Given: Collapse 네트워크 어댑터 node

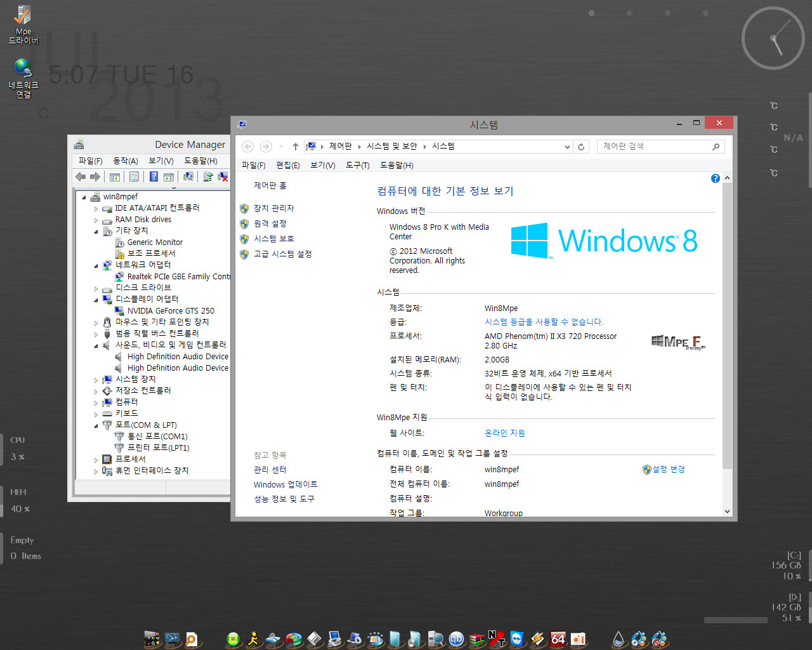Looking at the screenshot, I should coord(96,265).
